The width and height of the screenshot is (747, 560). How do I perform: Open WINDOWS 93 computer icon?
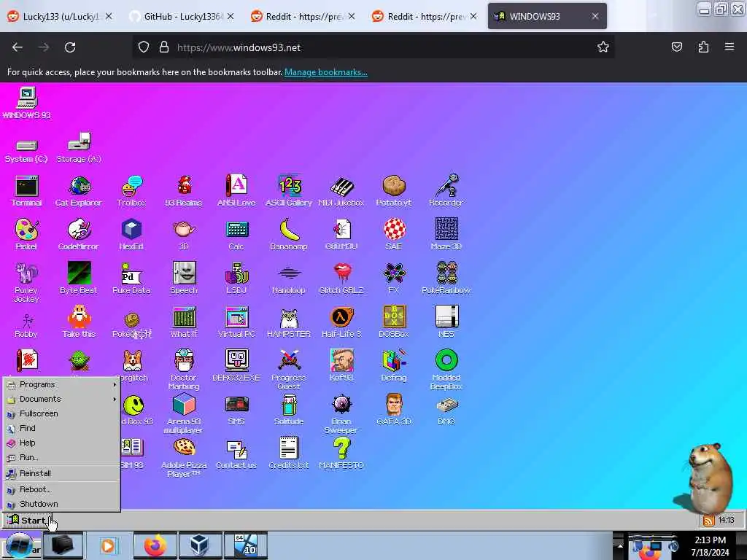(27, 103)
